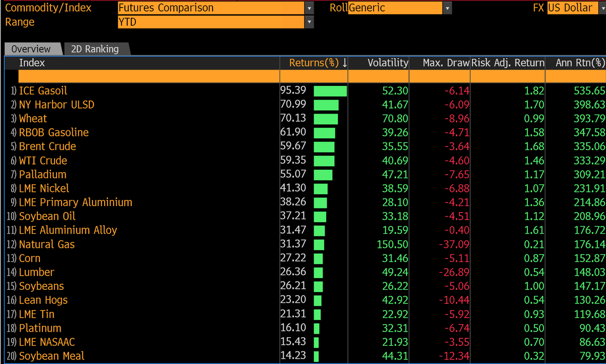Sort by the Max. Draw column header

(446, 63)
